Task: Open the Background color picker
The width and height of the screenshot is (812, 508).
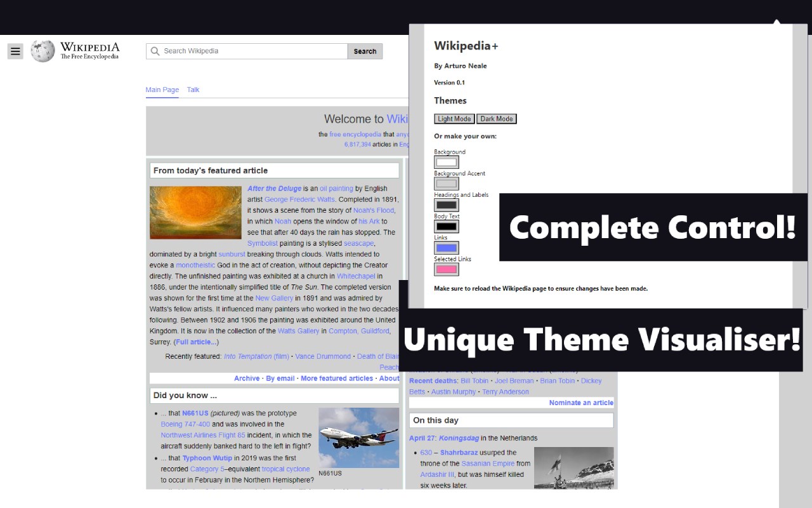Action: tap(447, 163)
